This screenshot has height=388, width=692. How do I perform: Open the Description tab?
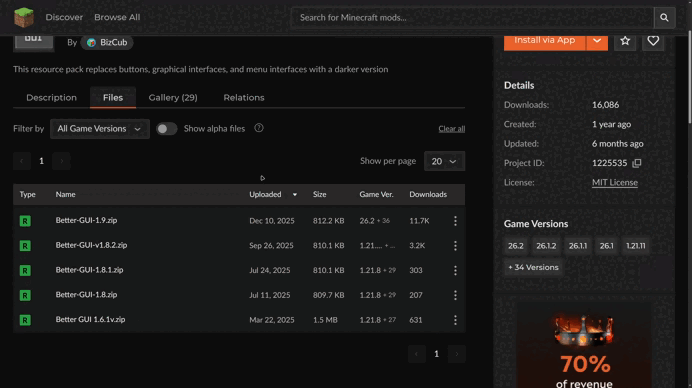pos(51,98)
